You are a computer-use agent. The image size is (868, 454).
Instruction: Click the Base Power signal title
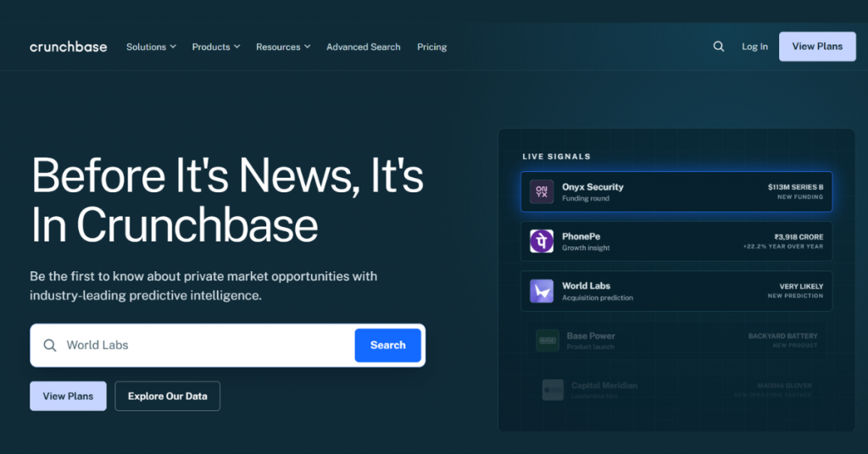pyautogui.click(x=591, y=335)
